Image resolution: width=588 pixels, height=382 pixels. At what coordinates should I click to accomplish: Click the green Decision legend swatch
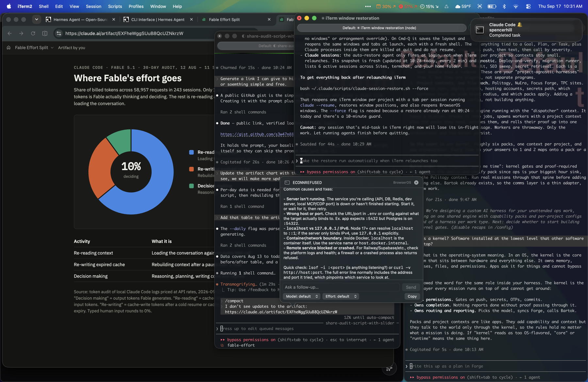click(192, 186)
